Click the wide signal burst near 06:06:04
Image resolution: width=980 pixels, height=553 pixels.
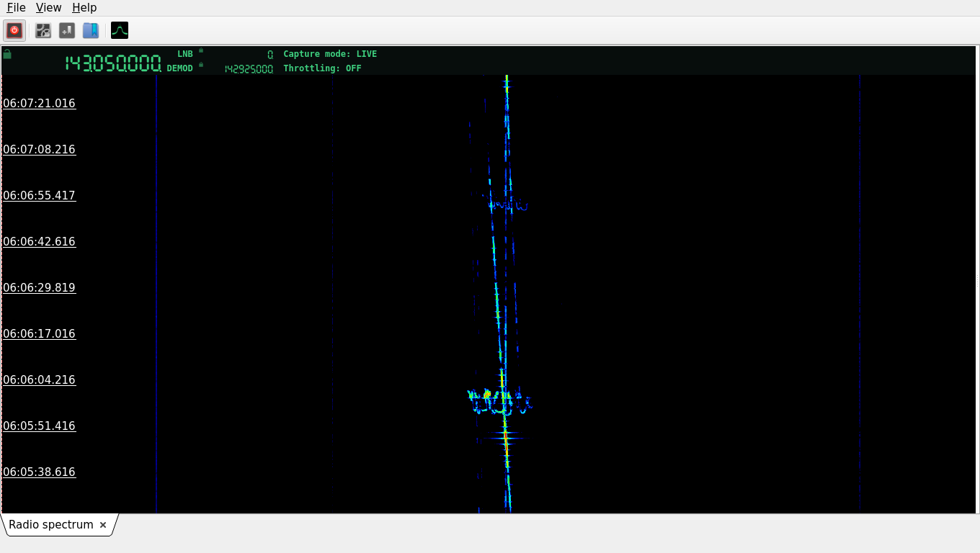click(499, 401)
